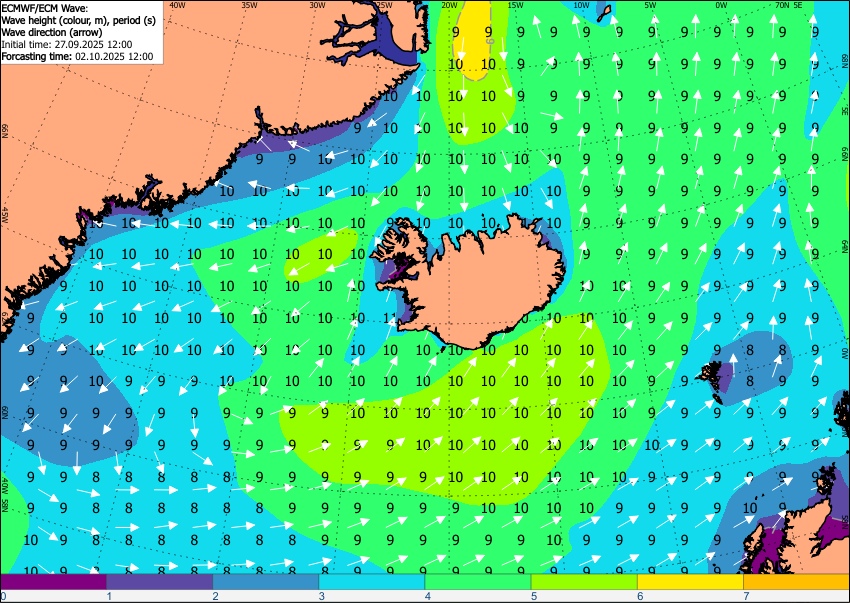Click the steel-blue 2–3 m legend swatch

coord(266,582)
